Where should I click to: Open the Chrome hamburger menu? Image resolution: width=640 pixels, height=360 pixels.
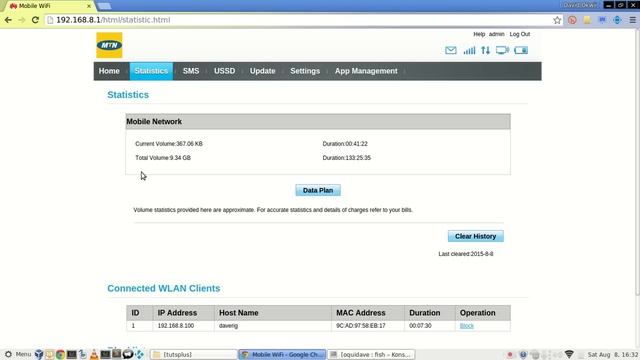point(632,20)
